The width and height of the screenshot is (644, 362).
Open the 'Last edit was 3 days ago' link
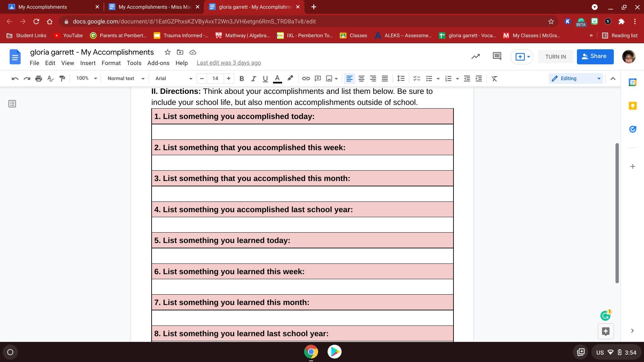pos(228,63)
